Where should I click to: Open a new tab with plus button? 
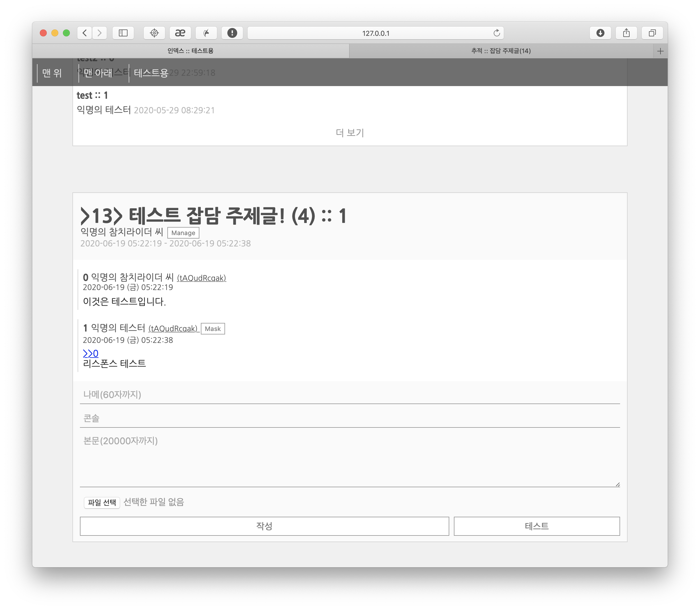(660, 51)
